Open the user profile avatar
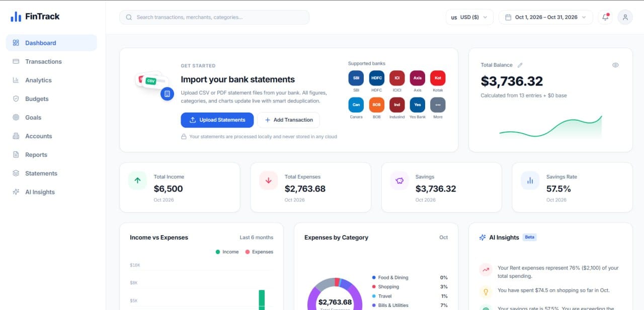 625,17
